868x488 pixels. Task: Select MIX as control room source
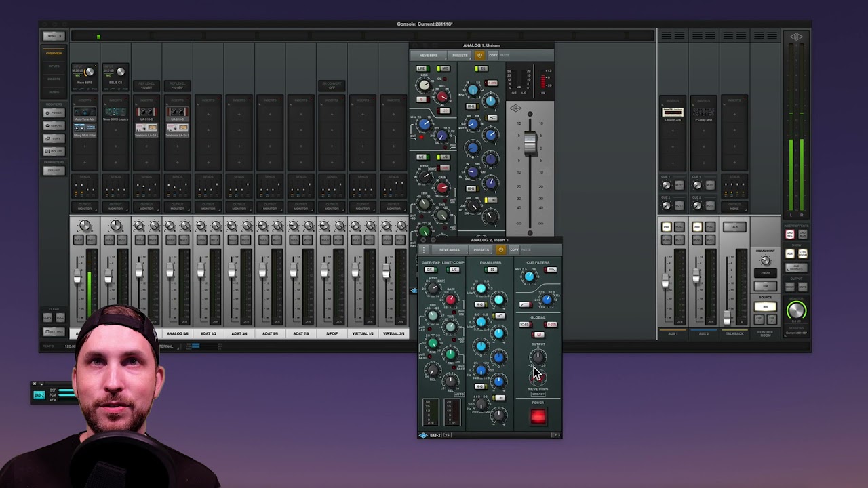pyautogui.click(x=766, y=307)
